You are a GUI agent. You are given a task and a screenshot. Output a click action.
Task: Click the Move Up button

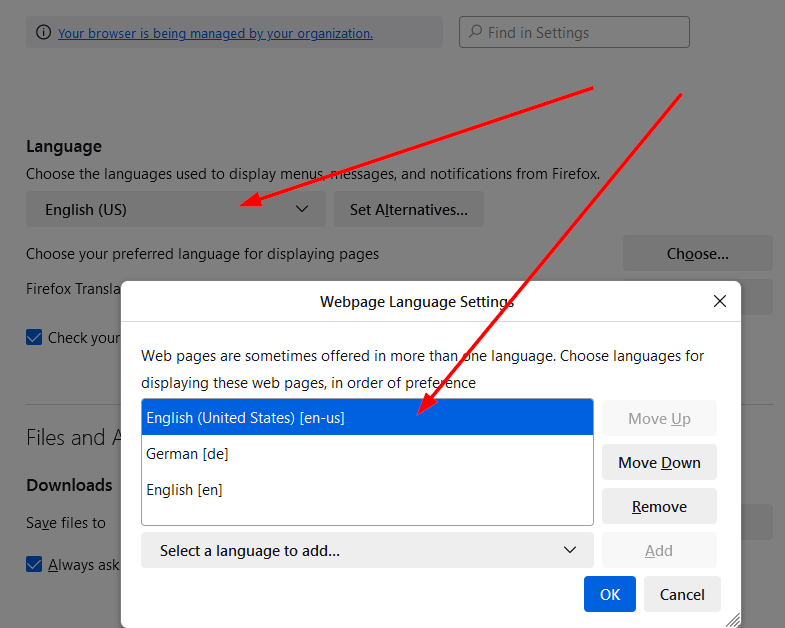(659, 418)
